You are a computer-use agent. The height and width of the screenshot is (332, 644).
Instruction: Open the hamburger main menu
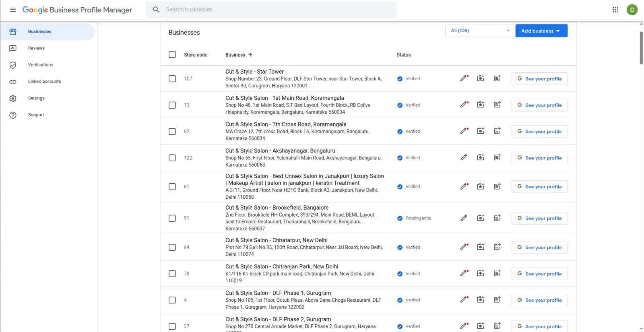pyautogui.click(x=13, y=10)
